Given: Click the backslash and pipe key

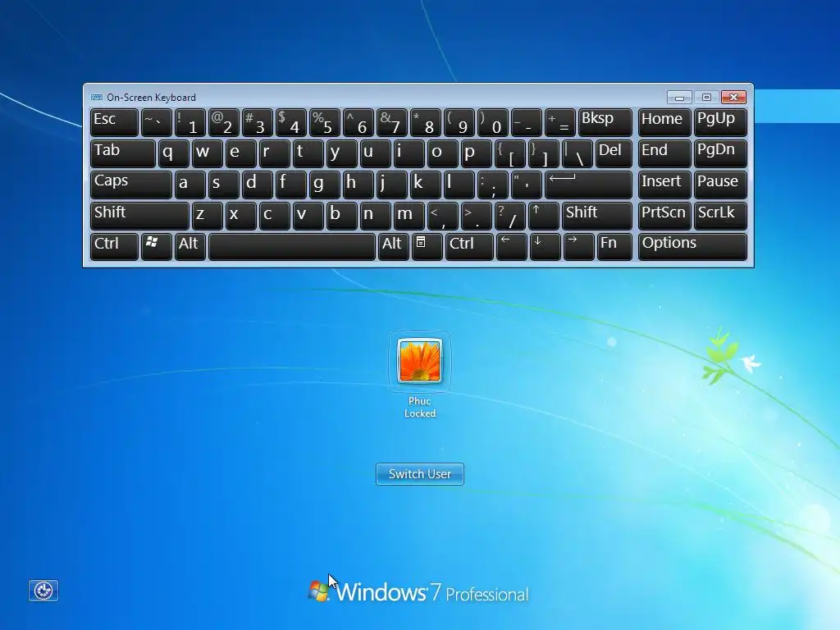Looking at the screenshot, I should click(577, 153).
